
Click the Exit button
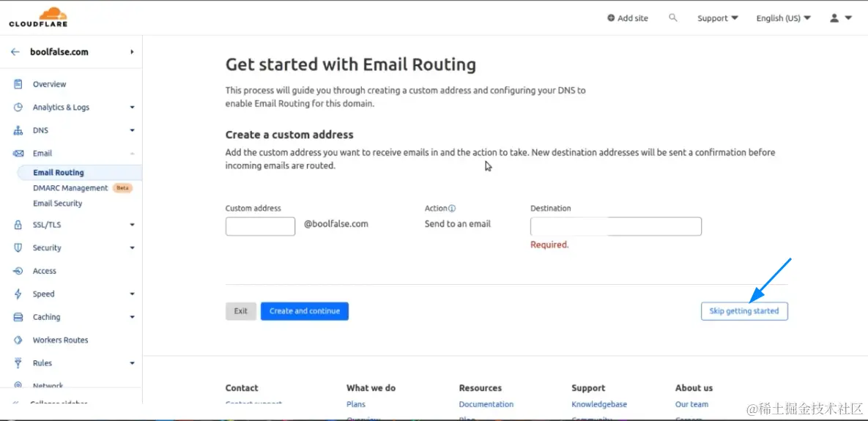click(241, 311)
